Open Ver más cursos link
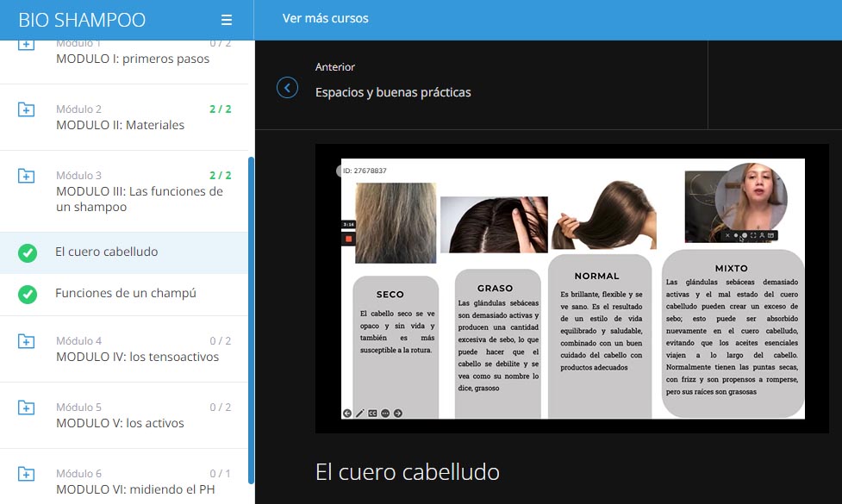 (326, 19)
